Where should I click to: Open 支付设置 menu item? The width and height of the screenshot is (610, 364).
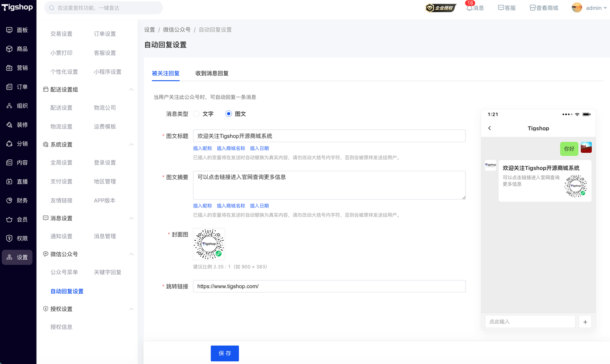[61, 182]
